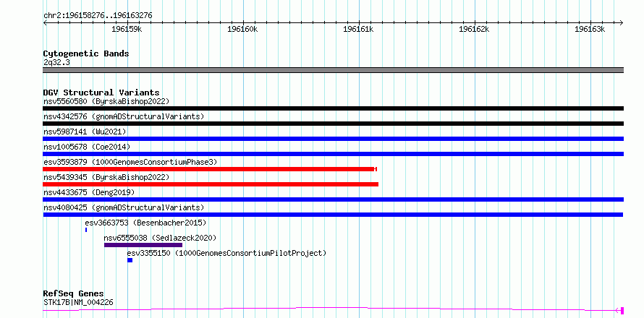Image resolution: width=644 pixels, height=318 pixels.
Task: Click the left arrowhead of the coordinate ruler
Action: click(x=45, y=22)
